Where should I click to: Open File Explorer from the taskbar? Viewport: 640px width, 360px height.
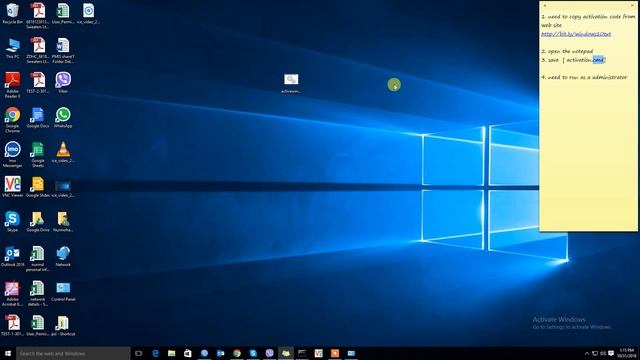(x=171, y=353)
